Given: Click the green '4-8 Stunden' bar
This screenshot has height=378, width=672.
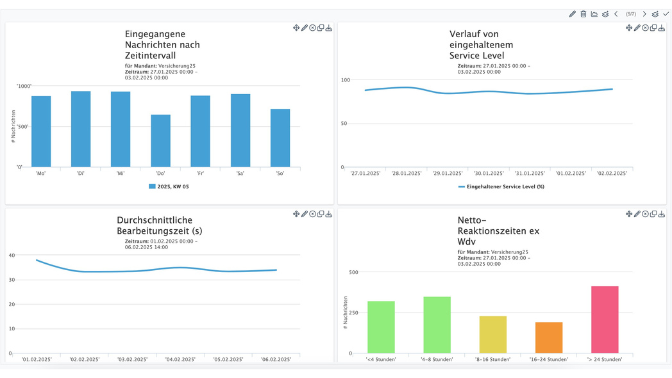Looking at the screenshot, I should [437, 325].
